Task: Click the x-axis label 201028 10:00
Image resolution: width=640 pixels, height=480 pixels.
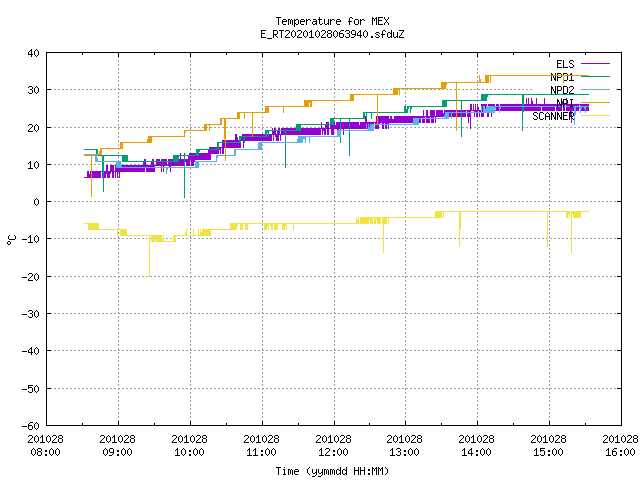Action: tap(189, 446)
